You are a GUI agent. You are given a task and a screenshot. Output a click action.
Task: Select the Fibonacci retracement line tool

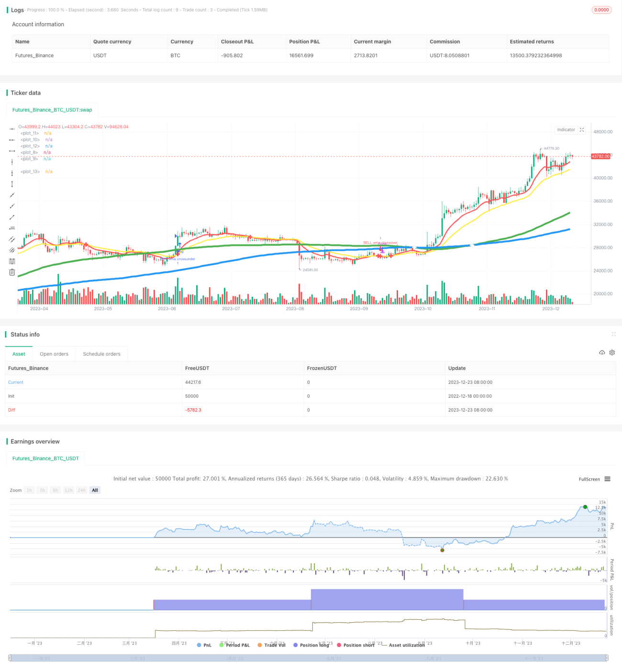click(x=12, y=261)
